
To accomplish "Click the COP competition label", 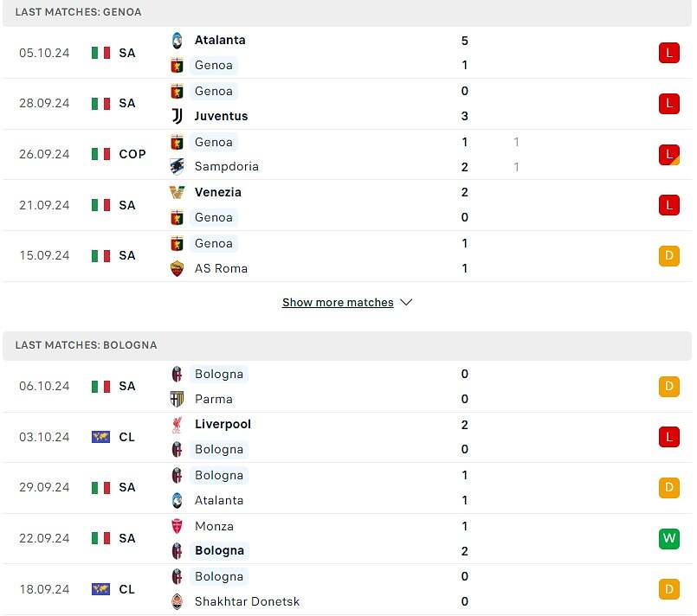I will pos(132,154).
